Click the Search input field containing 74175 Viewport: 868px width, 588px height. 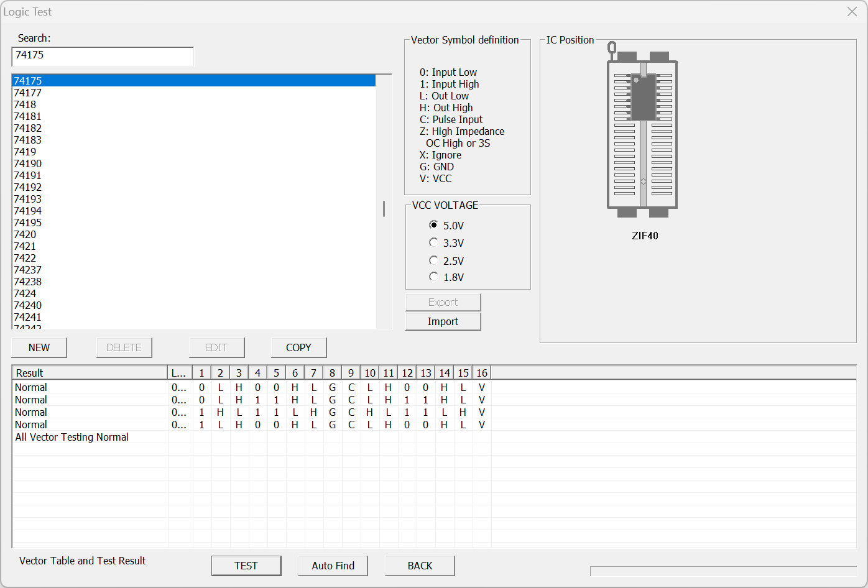tap(103, 56)
